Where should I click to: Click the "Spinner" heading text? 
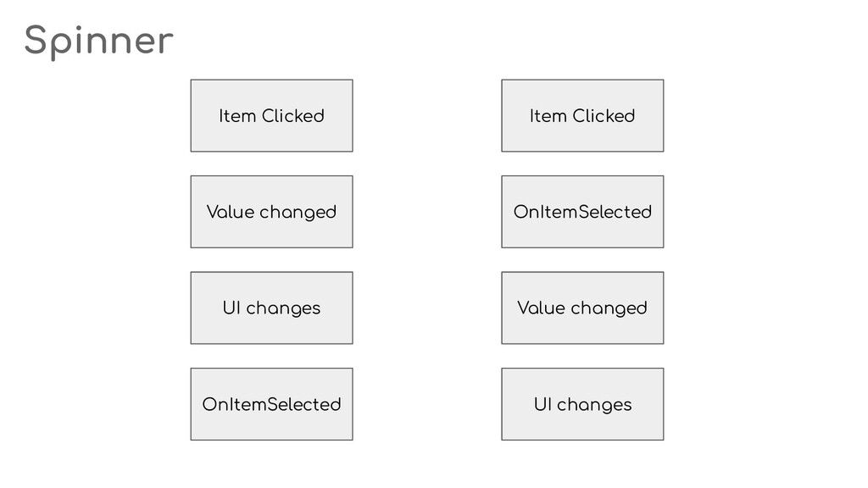(98, 41)
